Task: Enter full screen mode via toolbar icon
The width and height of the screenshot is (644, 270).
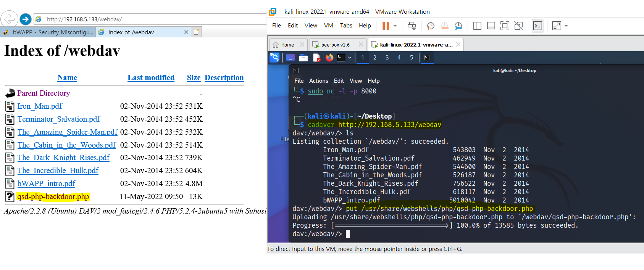Action: [505, 26]
